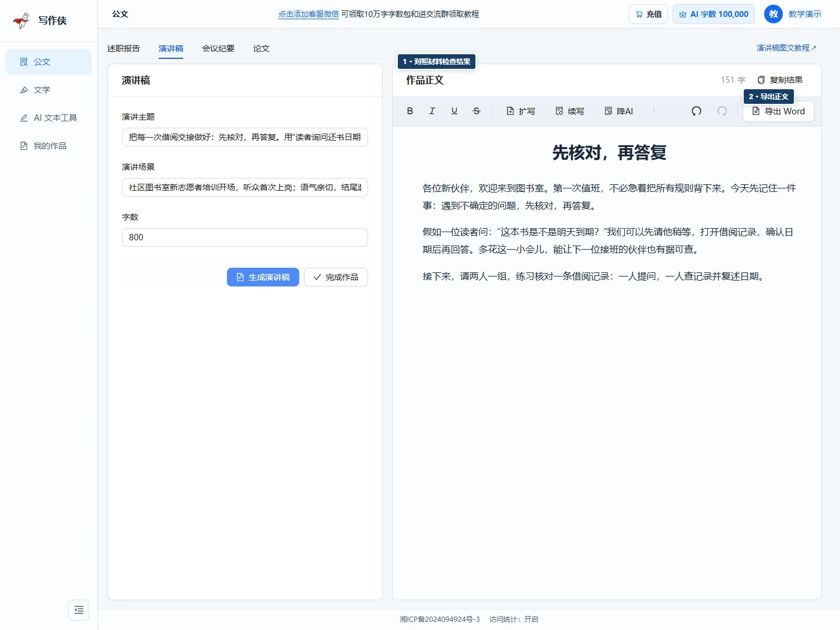Open 公文 in the sidebar
Image resolution: width=840 pixels, height=630 pixels.
pos(48,62)
